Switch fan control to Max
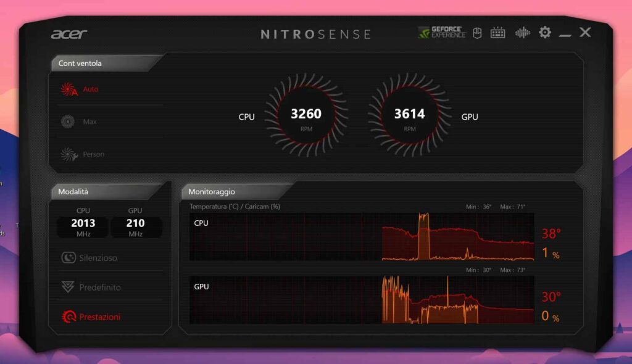This screenshot has width=632, height=364. pos(80,122)
